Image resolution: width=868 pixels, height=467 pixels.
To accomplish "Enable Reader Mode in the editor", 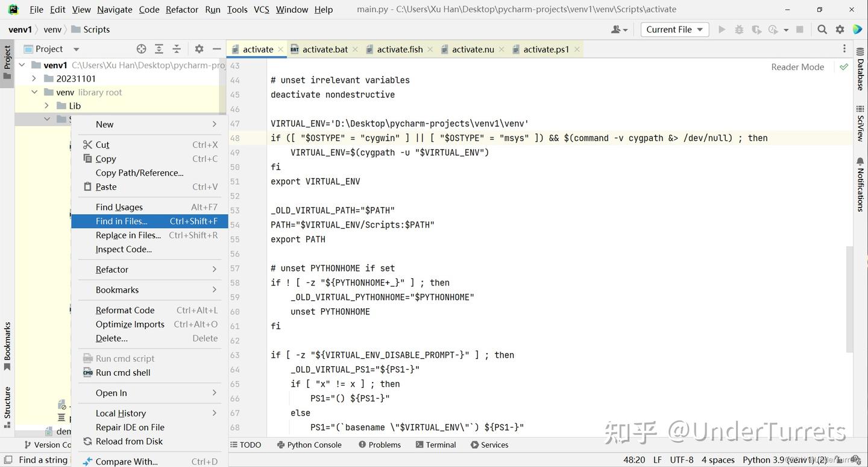I will 797,67.
